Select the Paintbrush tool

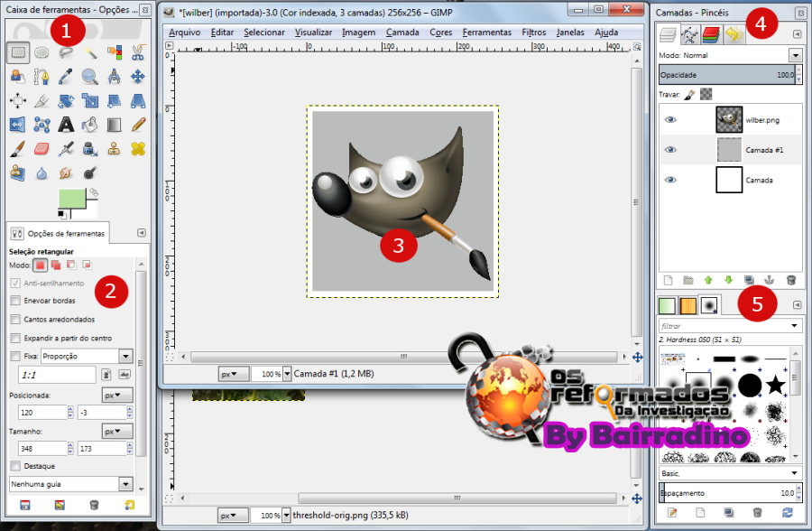tap(18, 149)
